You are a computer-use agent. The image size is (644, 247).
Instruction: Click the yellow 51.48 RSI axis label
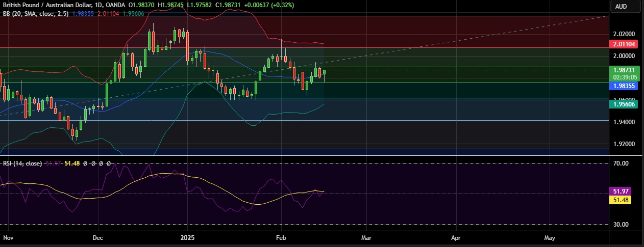(x=621, y=200)
